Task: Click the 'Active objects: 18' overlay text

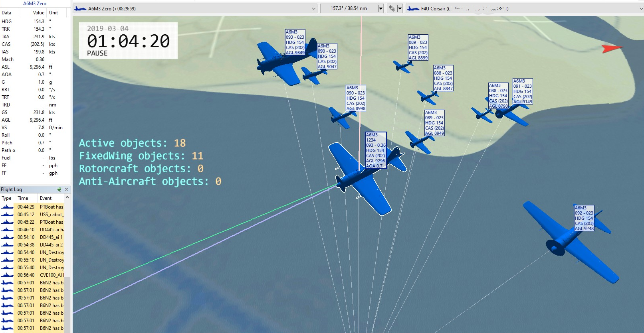Action: pyautogui.click(x=132, y=143)
